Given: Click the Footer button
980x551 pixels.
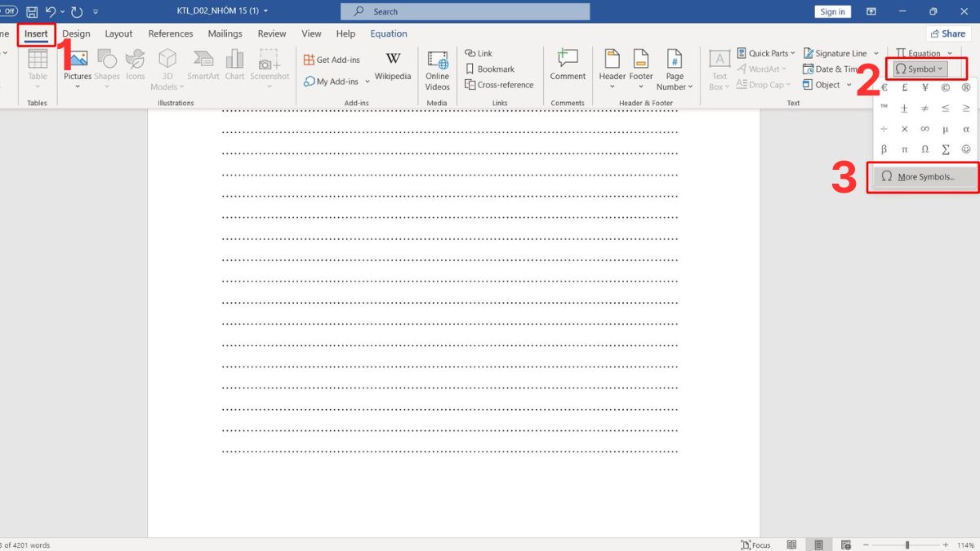Looking at the screenshot, I should coord(641,68).
